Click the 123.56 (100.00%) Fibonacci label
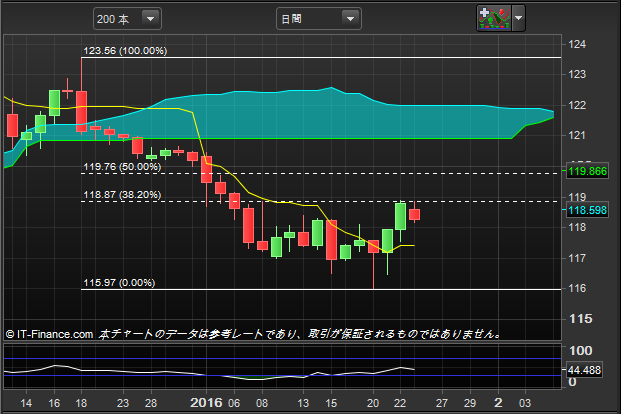Screen dimensions: 621x414 point(125,51)
